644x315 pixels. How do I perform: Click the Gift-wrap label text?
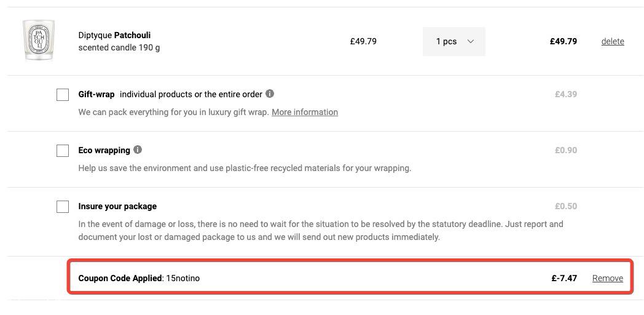pos(96,95)
